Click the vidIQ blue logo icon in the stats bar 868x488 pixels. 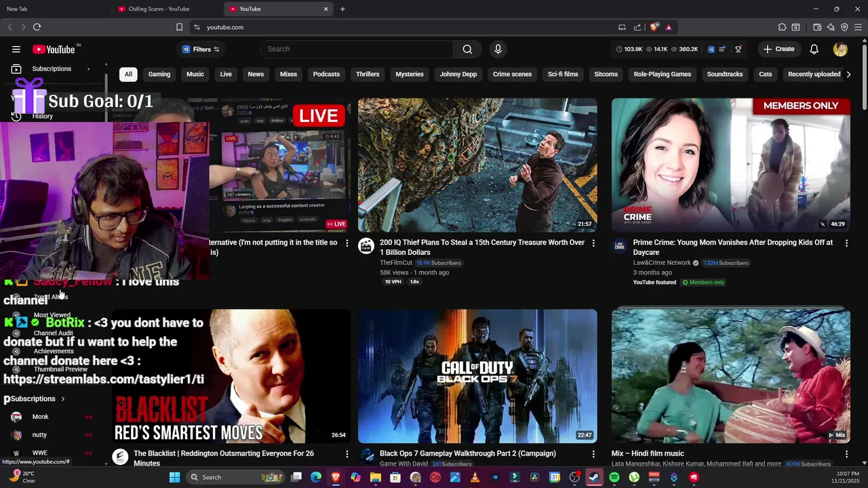(x=711, y=49)
